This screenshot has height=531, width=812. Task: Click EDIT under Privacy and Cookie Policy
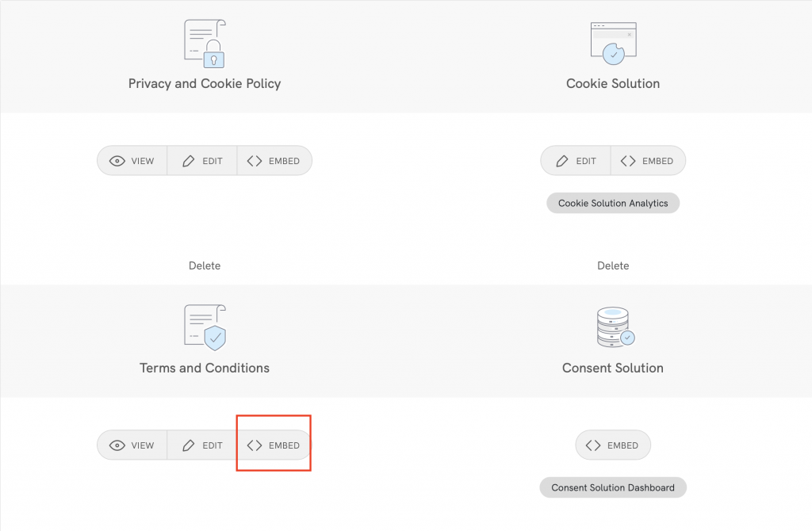pos(201,160)
